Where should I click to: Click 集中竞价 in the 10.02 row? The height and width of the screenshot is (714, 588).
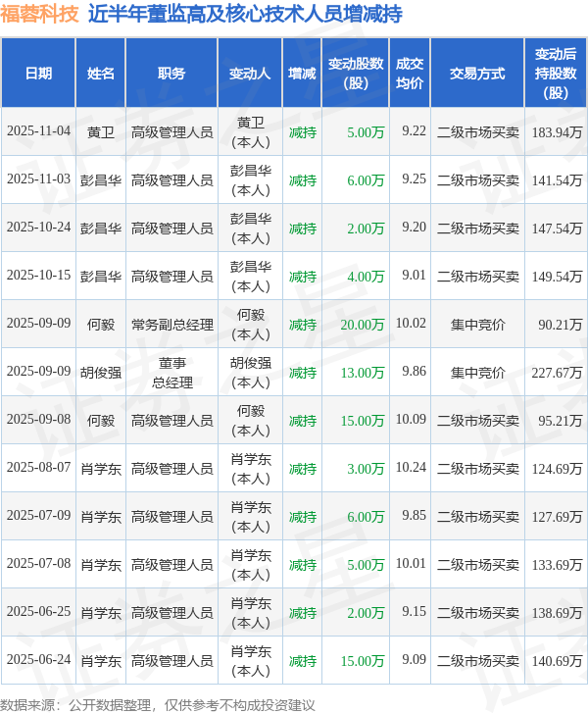[478, 325]
